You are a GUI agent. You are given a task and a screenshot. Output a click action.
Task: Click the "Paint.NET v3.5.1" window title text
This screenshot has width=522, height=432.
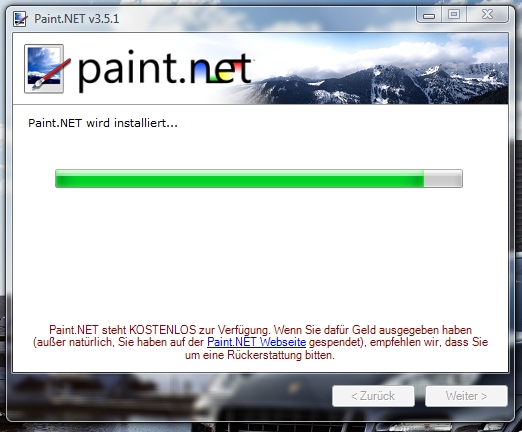[x=76, y=19]
